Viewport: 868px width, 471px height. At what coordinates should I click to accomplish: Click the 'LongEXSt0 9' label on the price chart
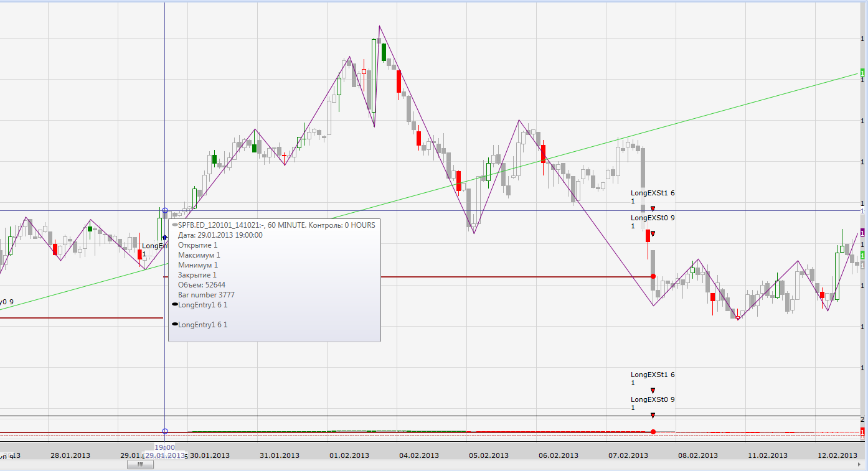pyautogui.click(x=653, y=218)
